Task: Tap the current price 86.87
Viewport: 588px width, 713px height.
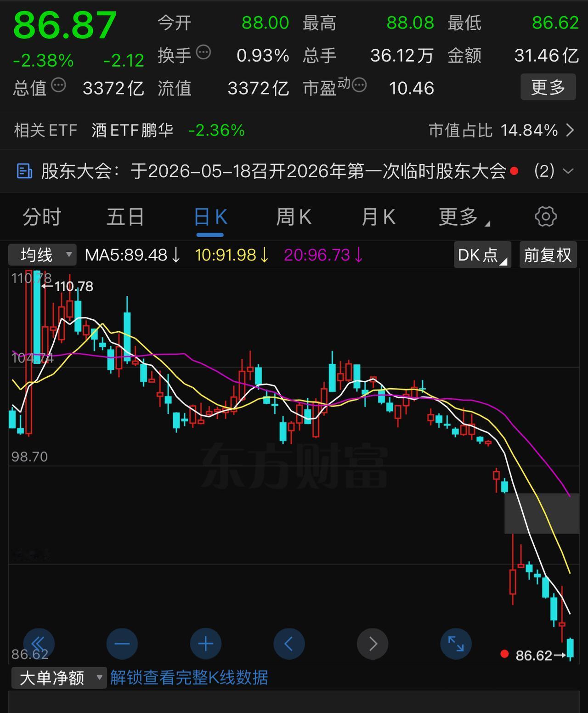Action: click(x=64, y=25)
